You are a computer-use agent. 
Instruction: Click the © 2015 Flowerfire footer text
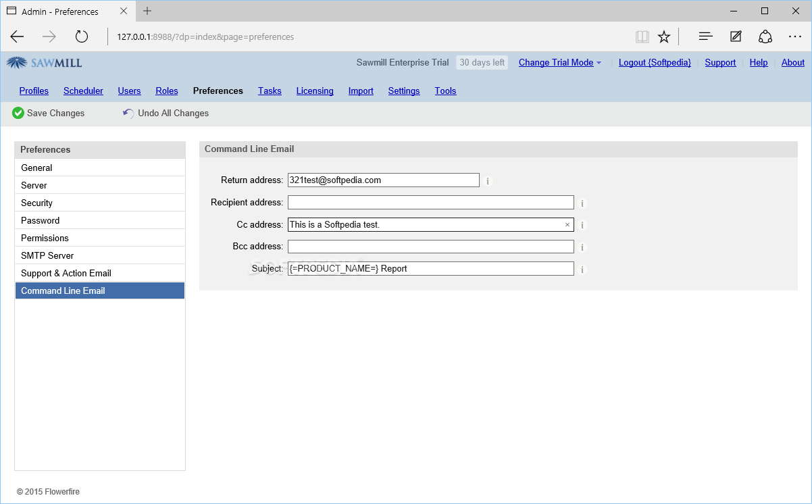(x=48, y=492)
